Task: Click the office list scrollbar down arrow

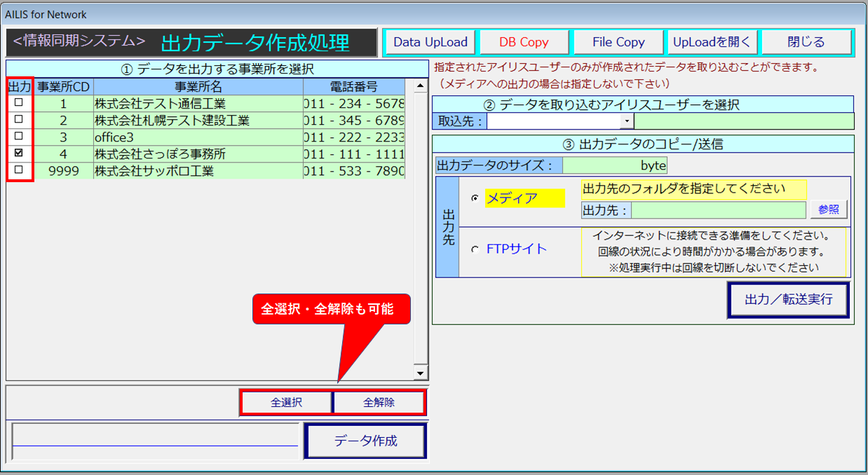Action: pyautogui.click(x=421, y=373)
